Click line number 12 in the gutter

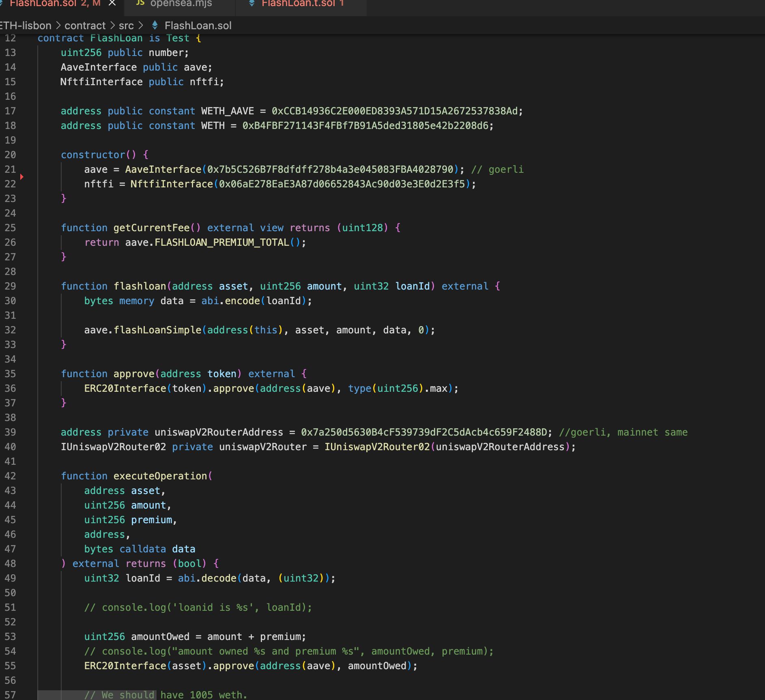[x=11, y=38]
